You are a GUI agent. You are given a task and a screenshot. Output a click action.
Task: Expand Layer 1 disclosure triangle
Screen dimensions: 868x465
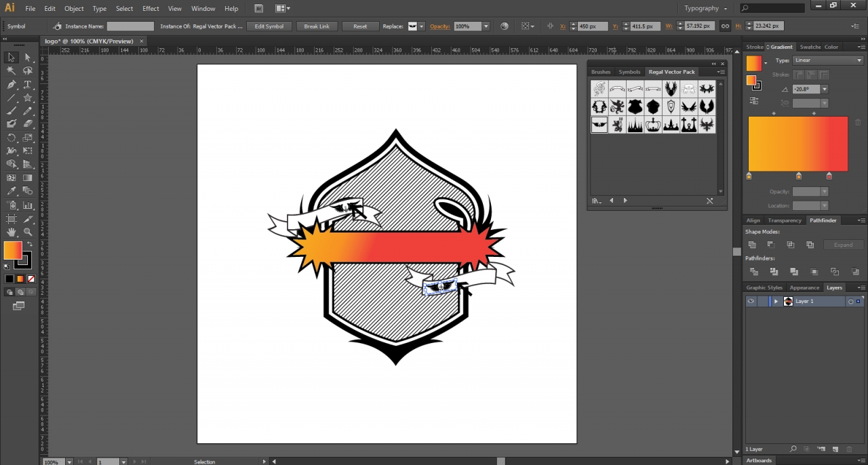[776, 302]
